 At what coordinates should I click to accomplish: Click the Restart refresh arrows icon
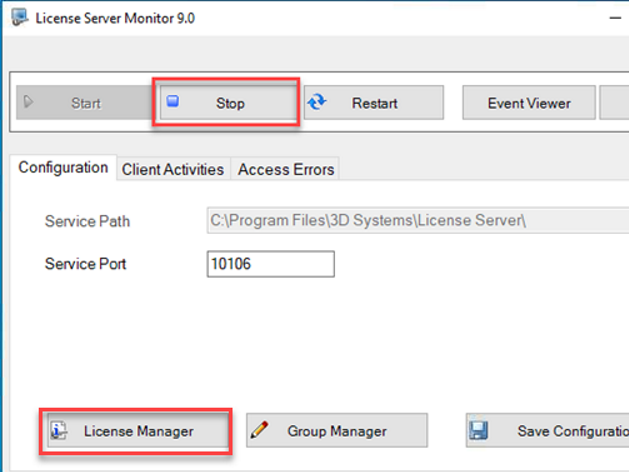[317, 102]
